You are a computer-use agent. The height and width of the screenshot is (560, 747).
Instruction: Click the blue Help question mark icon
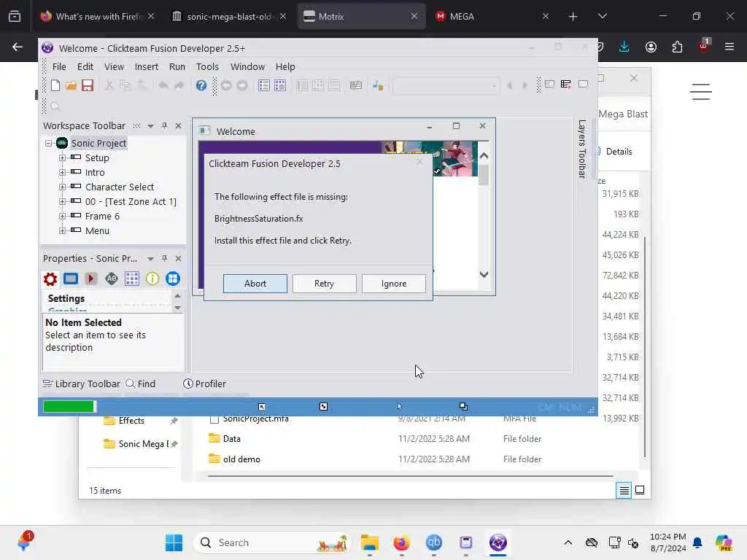tap(201, 85)
